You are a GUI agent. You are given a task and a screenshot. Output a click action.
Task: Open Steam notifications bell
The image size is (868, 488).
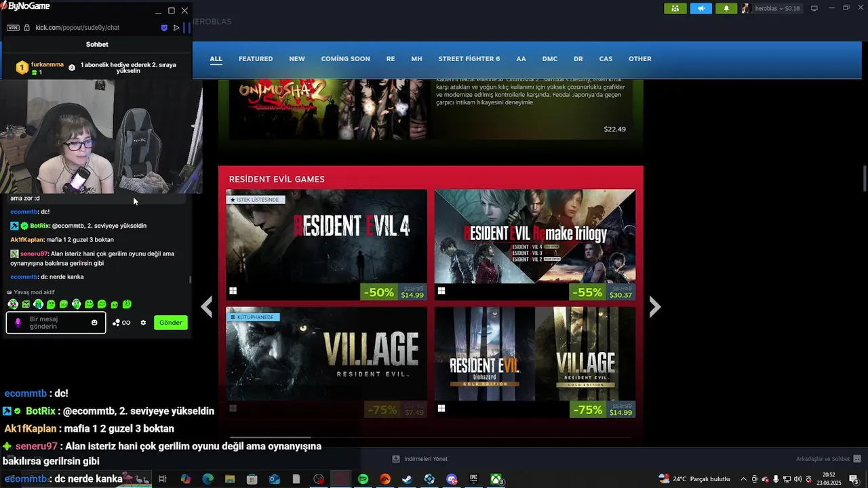pos(726,8)
